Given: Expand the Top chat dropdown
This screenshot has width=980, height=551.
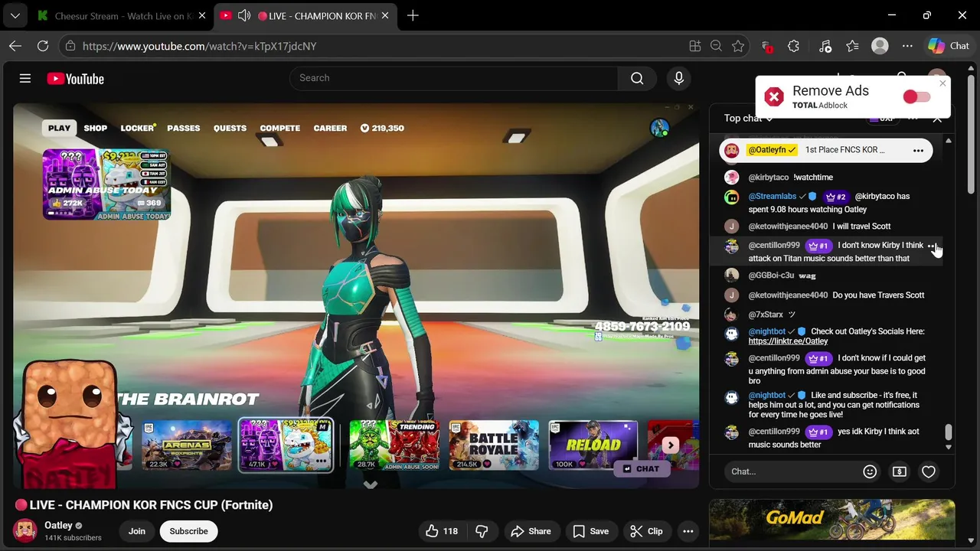Looking at the screenshot, I should click(x=749, y=119).
